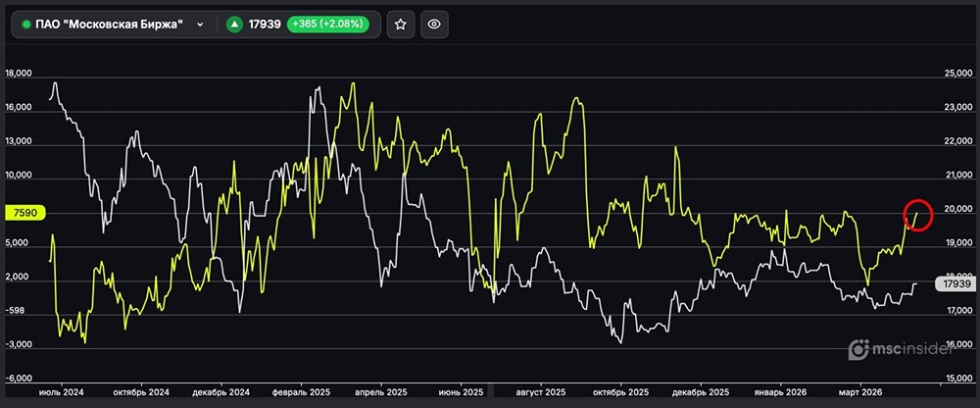The height and width of the screenshot is (408, 980).
Task: Click the декабрь 2024 date label
Action: (220, 391)
